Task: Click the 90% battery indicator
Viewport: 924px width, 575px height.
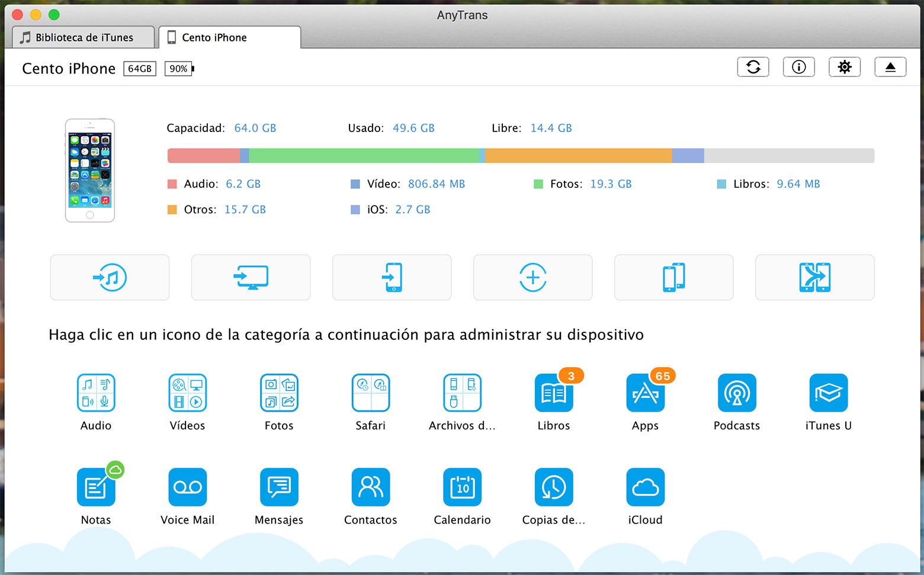Action: pos(179,69)
